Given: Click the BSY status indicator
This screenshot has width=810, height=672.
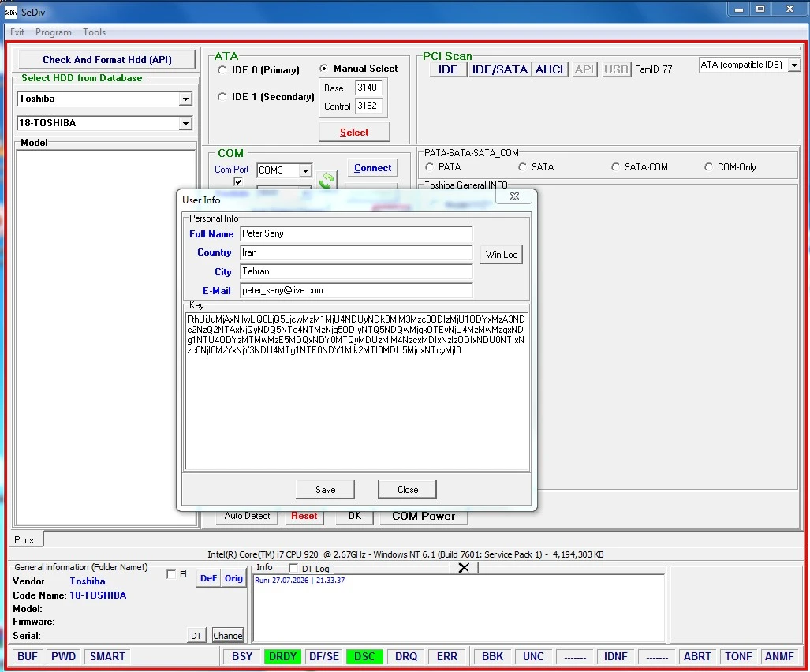Looking at the screenshot, I should pyautogui.click(x=242, y=656).
